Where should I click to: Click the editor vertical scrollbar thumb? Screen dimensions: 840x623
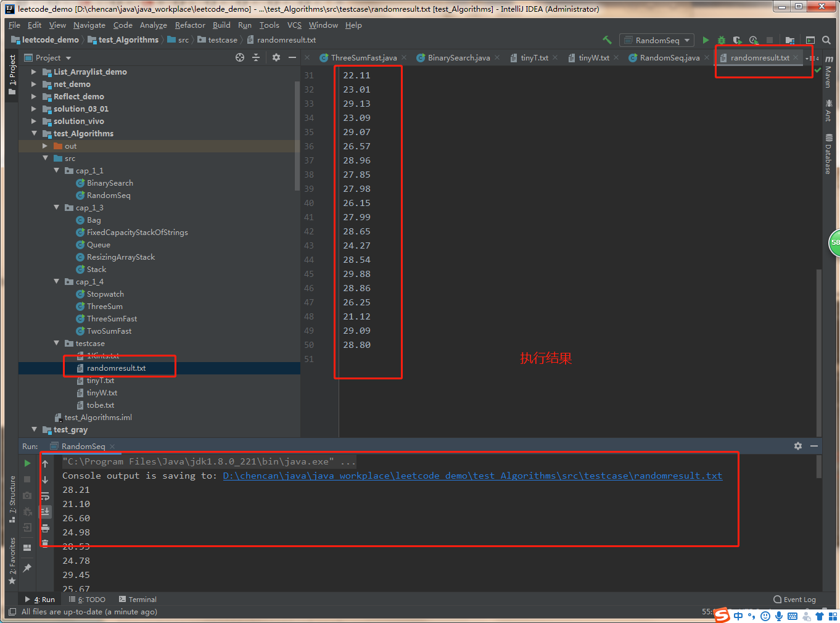click(x=819, y=352)
